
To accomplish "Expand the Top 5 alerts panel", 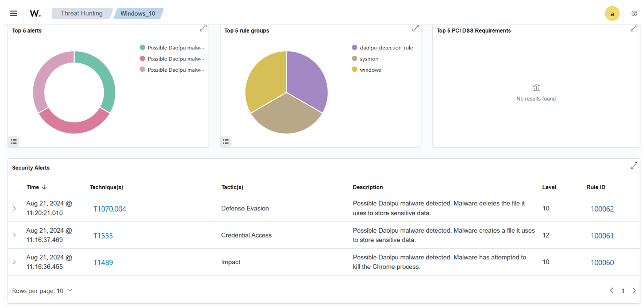I will point(203,29).
